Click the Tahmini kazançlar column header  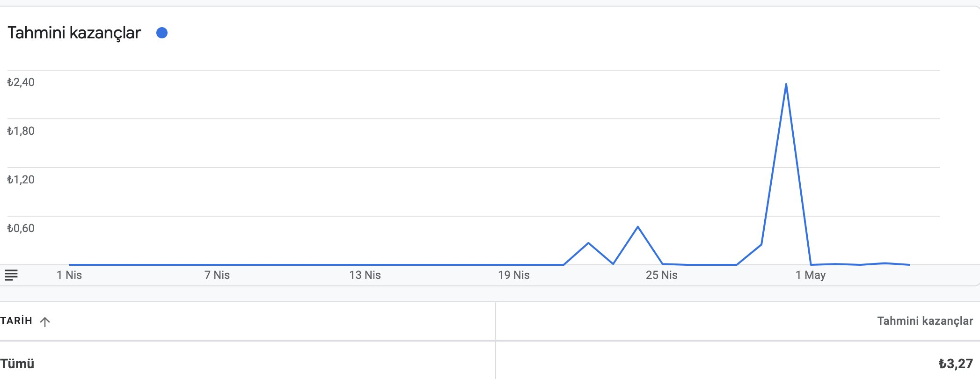(925, 321)
